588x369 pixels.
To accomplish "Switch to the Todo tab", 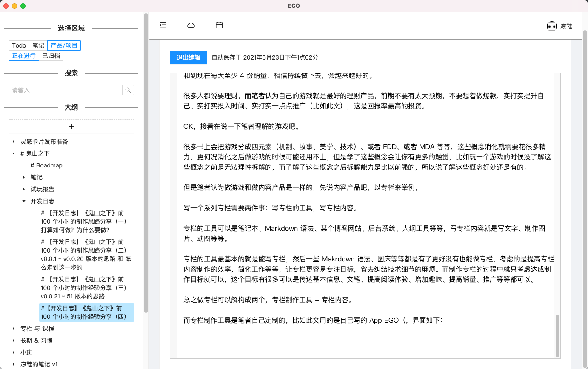I will point(19,45).
